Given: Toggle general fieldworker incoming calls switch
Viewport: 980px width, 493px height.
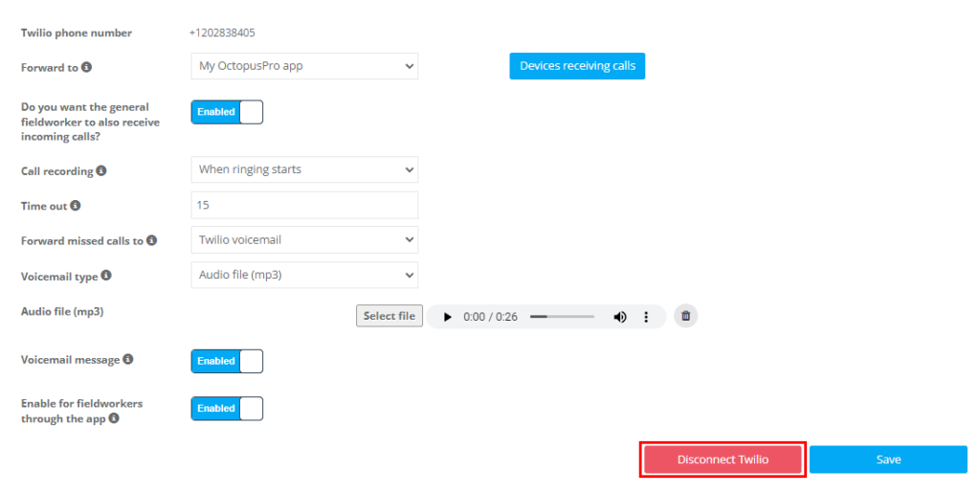Looking at the screenshot, I should click(x=227, y=112).
